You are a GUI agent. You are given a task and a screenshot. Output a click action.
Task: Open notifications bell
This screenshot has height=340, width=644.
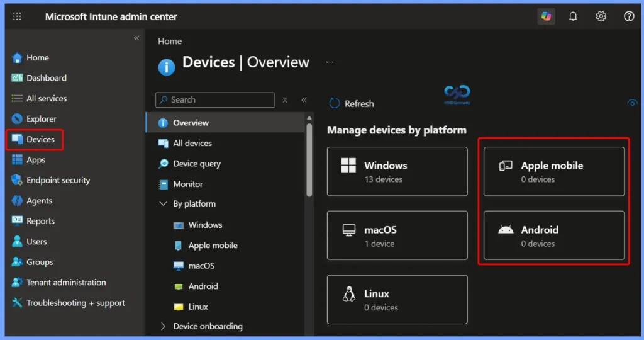click(573, 16)
